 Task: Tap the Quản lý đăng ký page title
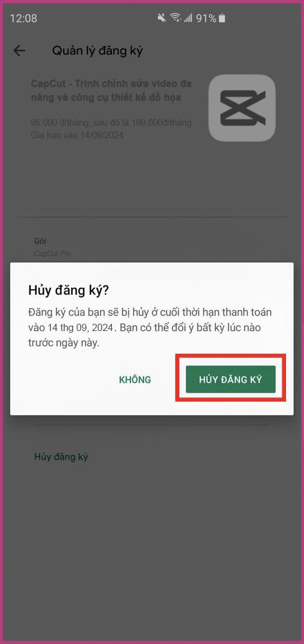point(98,51)
